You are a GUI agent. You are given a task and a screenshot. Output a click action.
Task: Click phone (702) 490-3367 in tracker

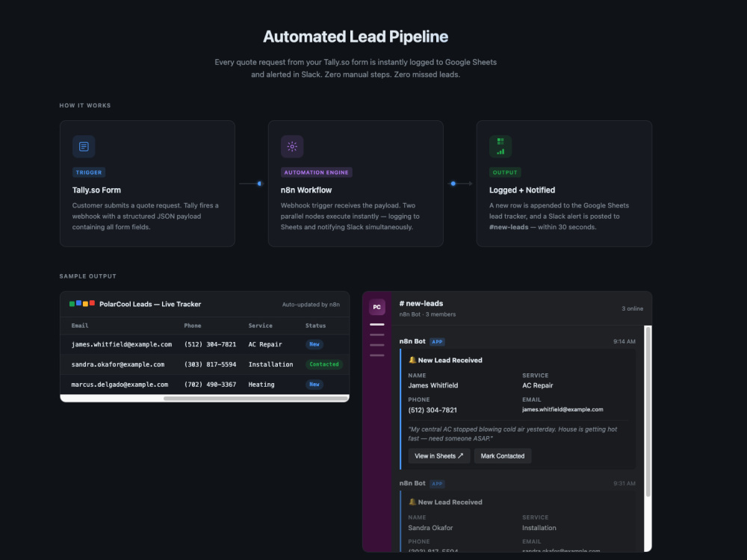click(x=210, y=385)
